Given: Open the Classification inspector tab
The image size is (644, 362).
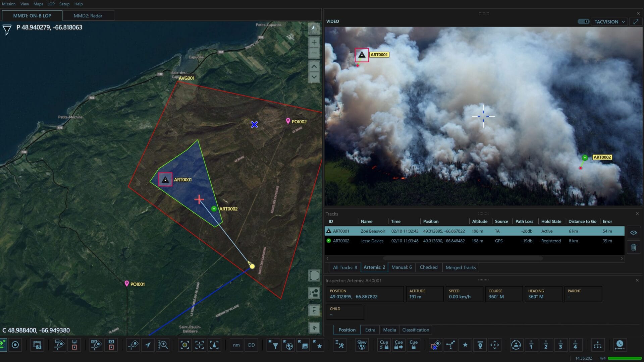Looking at the screenshot, I should click(415, 330).
